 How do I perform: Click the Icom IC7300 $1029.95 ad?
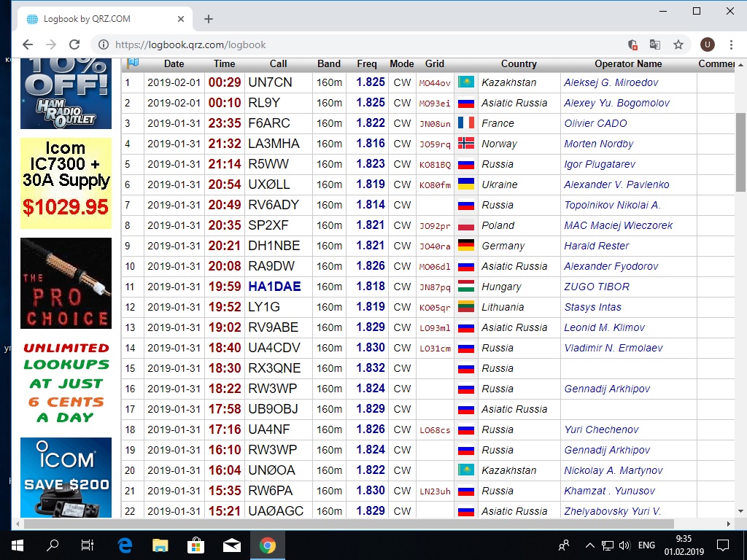(66, 183)
